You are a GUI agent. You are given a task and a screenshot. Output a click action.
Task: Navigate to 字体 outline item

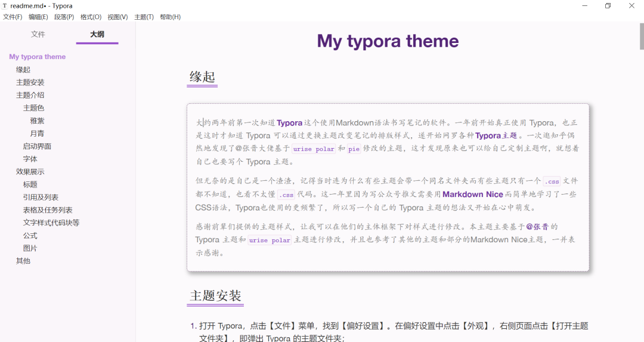pos(30,159)
